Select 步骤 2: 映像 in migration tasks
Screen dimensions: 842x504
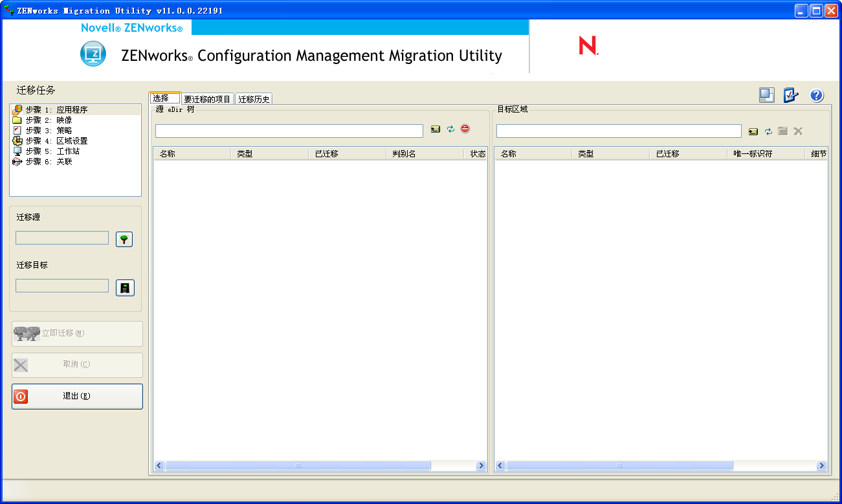[x=49, y=120]
